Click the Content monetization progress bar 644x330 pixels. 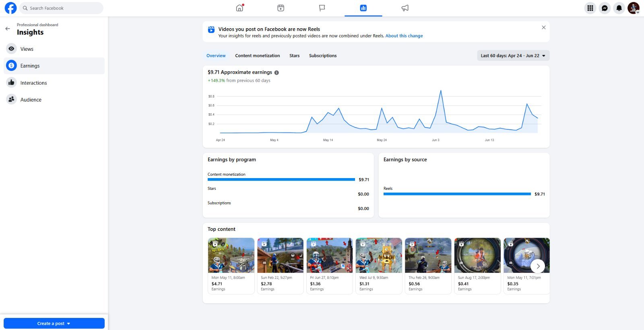tap(281, 180)
